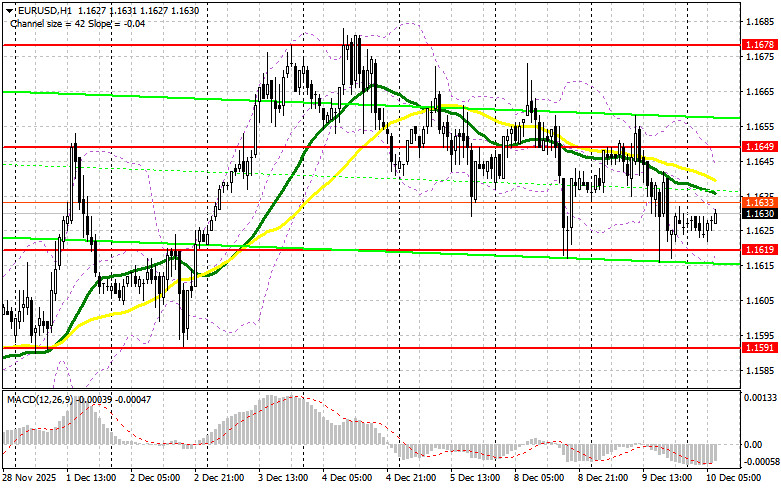
Task: Click the 1 Dec 13:00 time label
Action: [91, 478]
